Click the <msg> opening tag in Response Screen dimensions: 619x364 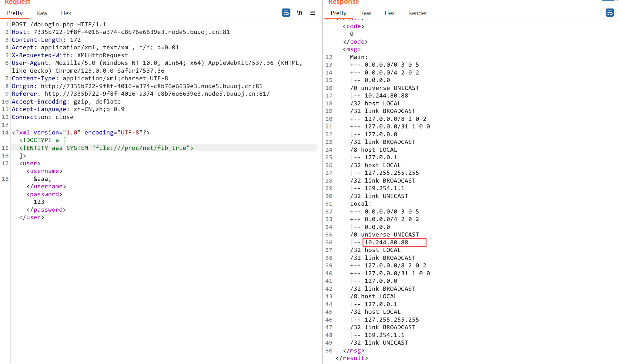point(352,49)
